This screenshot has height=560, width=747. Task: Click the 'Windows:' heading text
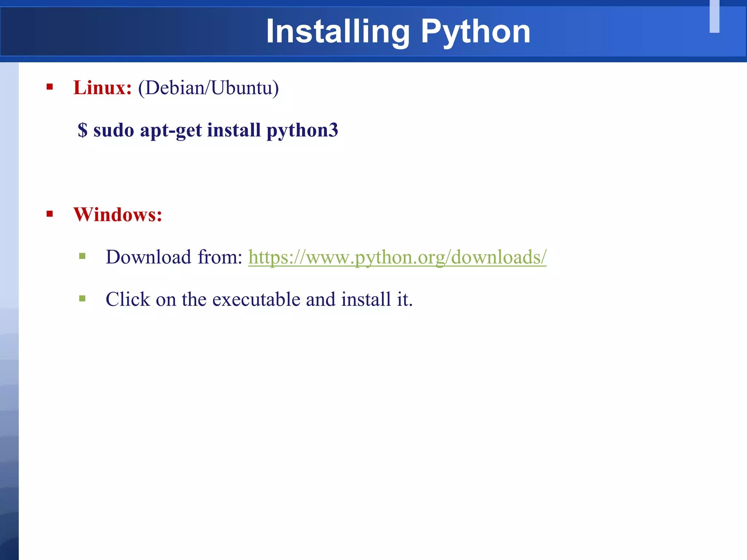click(117, 214)
